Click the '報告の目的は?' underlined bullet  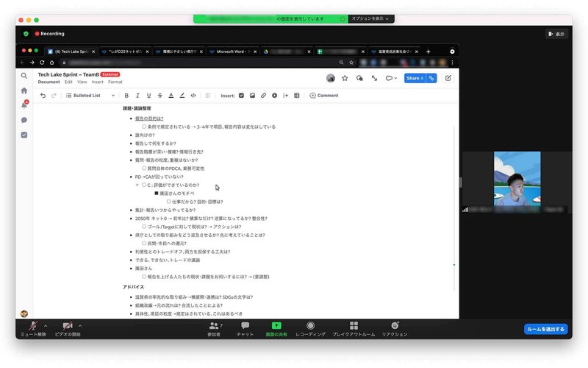click(x=149, y=118)
